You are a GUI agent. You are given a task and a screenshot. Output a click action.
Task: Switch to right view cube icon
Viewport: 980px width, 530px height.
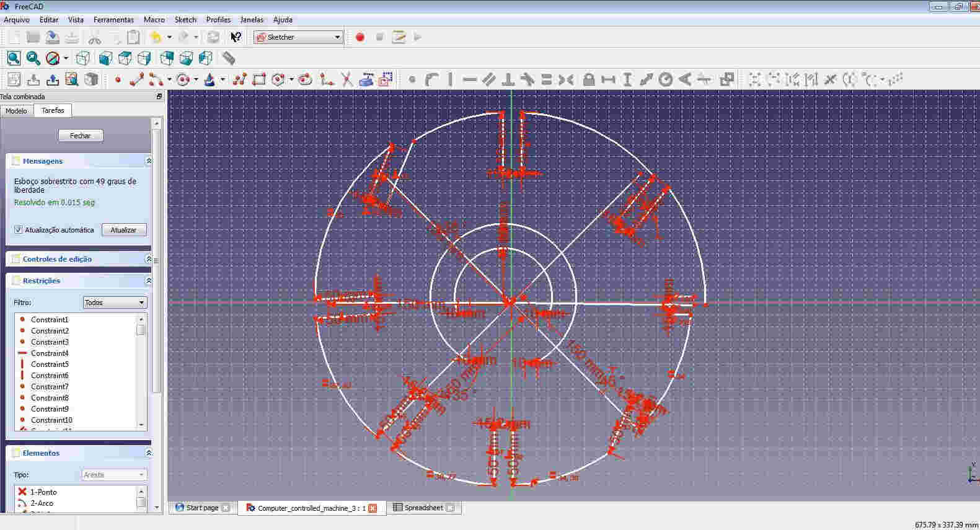144,58
